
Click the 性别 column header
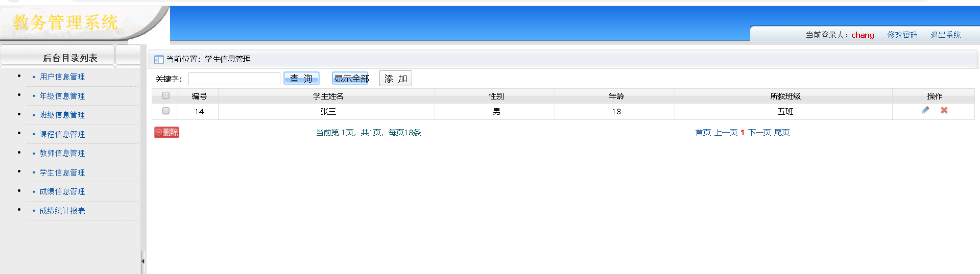496,96
